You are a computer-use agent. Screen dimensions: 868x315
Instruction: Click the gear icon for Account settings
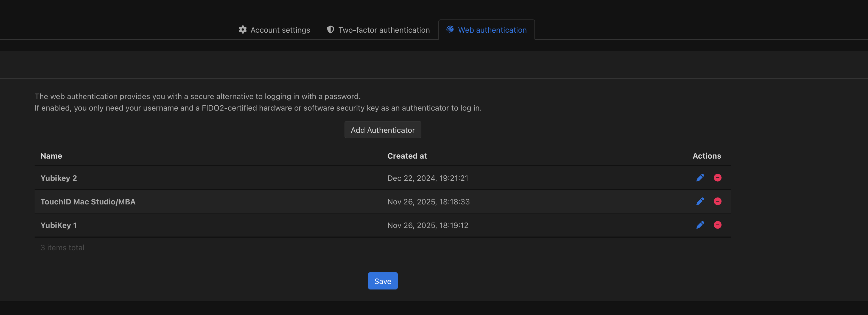[243, 30]
